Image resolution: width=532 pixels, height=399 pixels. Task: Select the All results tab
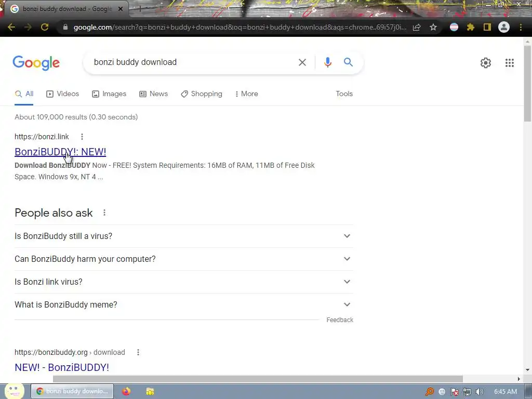pos(24,94)
